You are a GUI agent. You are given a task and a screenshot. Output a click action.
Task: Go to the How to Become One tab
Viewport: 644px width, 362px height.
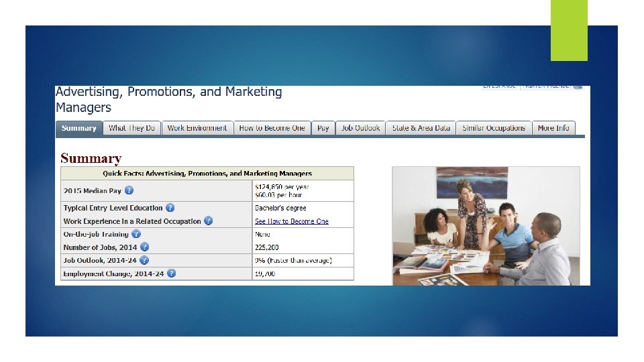tap(272, 128)
